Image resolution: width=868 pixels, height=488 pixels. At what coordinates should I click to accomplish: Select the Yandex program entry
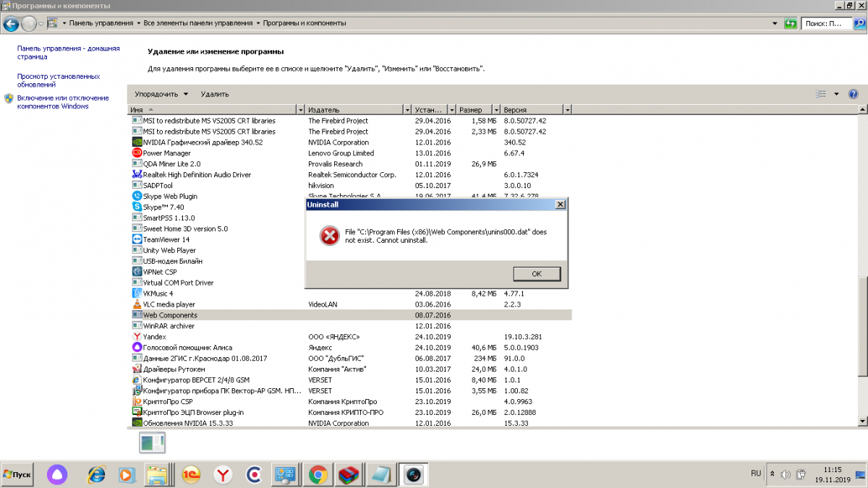pos(155,337)
